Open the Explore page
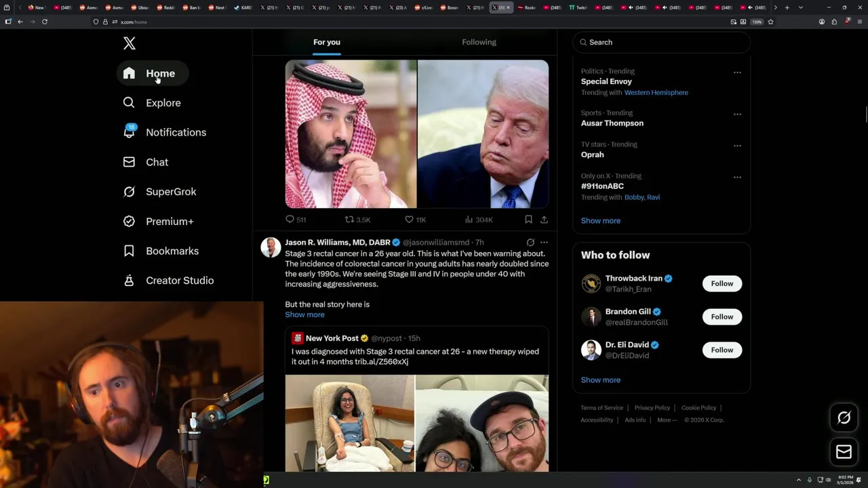This screenshot has width=868, height=488. (x=152, y=103)
